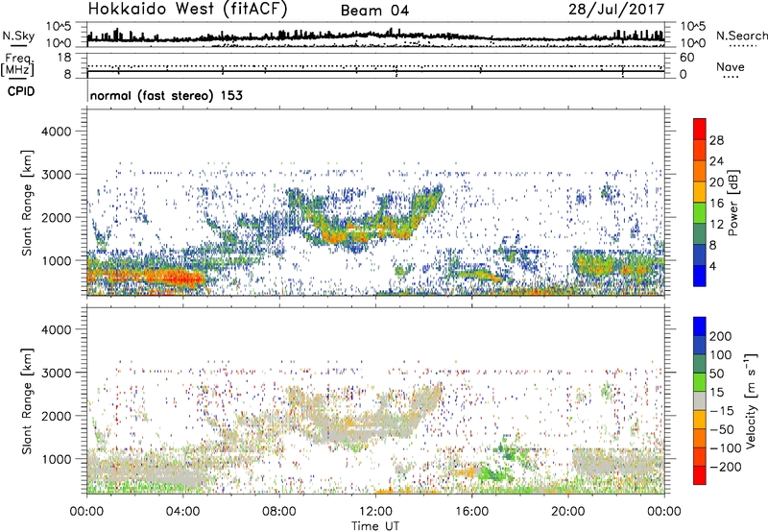Click the 'Hokkaido West (fitACF)' plot title
The width and height of the screenshot is (768, 532).
pos(187,10)
